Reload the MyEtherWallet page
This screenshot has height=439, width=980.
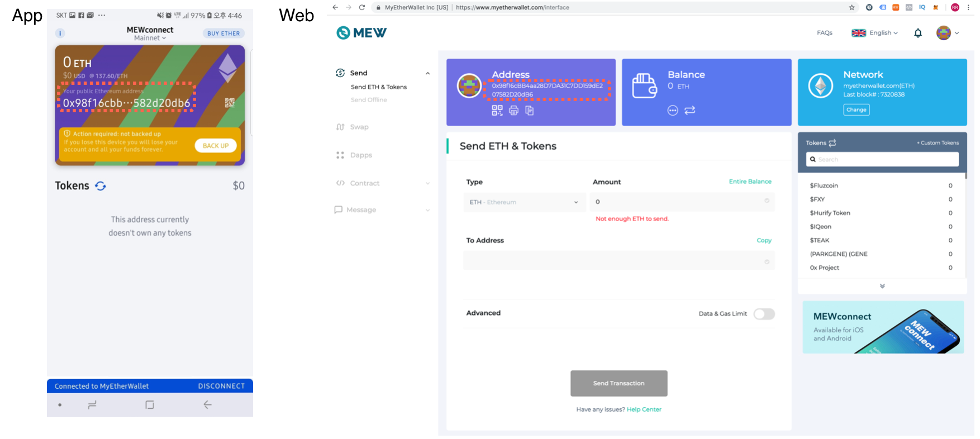tap(362, 7)
